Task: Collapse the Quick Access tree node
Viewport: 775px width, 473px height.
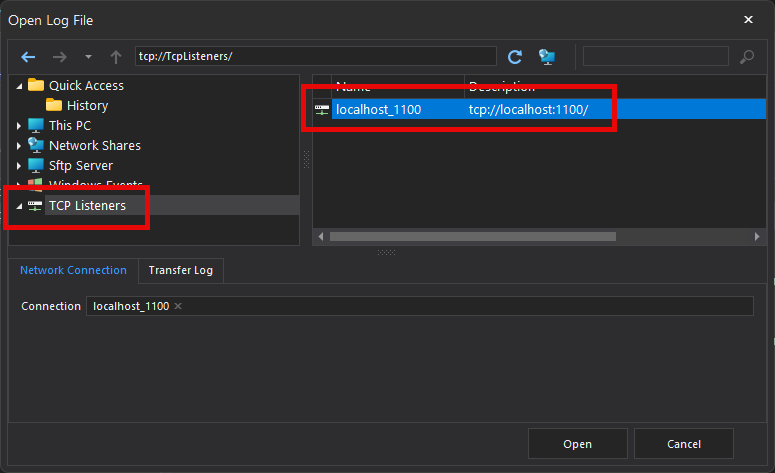Action: click(19, 86)
